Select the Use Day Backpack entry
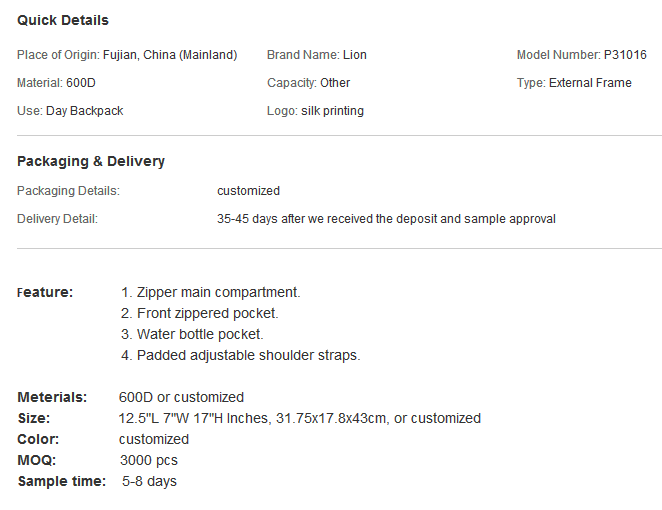This screenshot has width=662, height=510. [x=70, y=111]
